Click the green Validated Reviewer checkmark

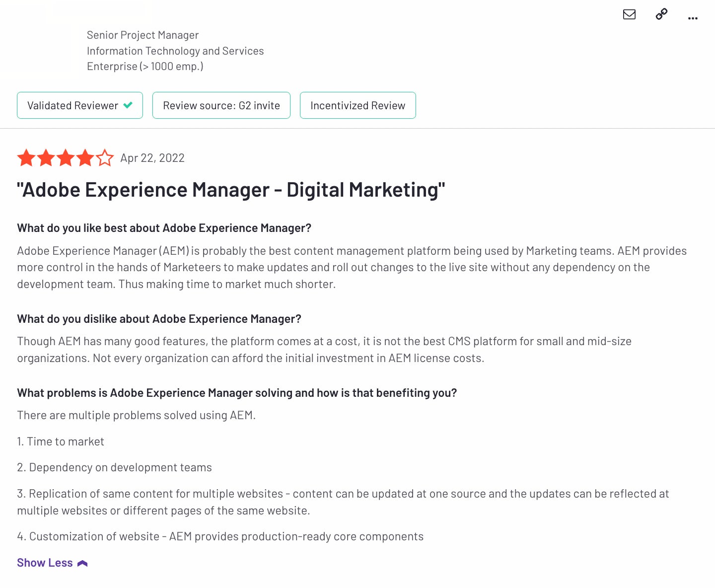tap(128, 105)
